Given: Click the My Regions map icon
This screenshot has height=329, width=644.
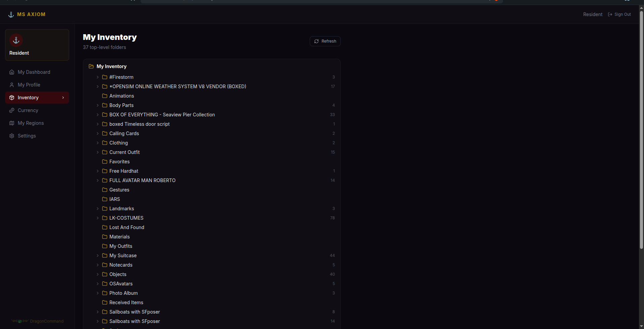Looking at the screenshot, I should [12, 123].
